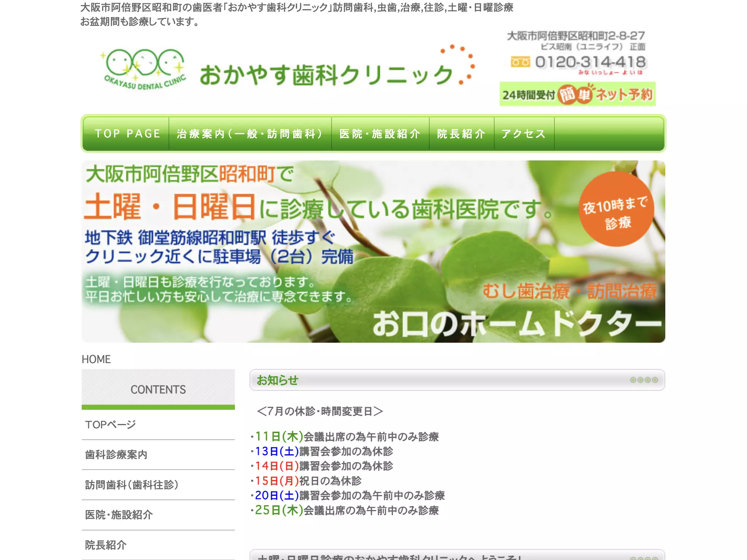The height and width of the screenshot is (560, 747).
Task: Click the 11日(木) notice line
Action: click(x=345, y=436)
